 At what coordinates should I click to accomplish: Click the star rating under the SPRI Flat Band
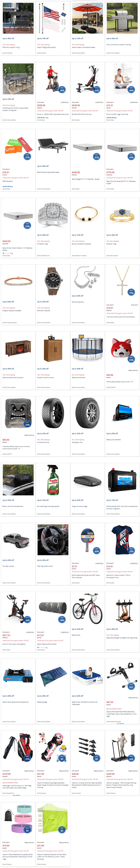click(6, 186)
